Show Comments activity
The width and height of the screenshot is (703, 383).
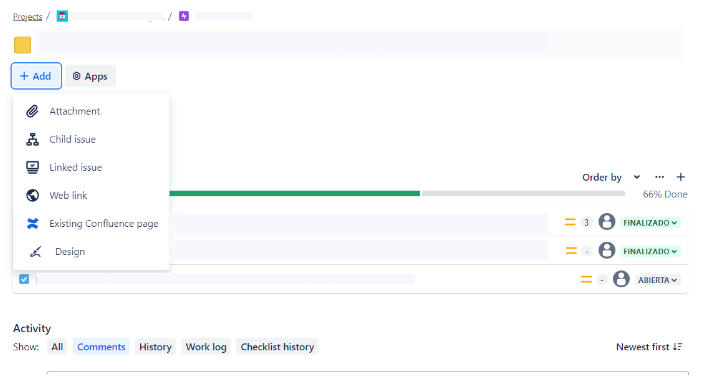[x=101, y=347]
